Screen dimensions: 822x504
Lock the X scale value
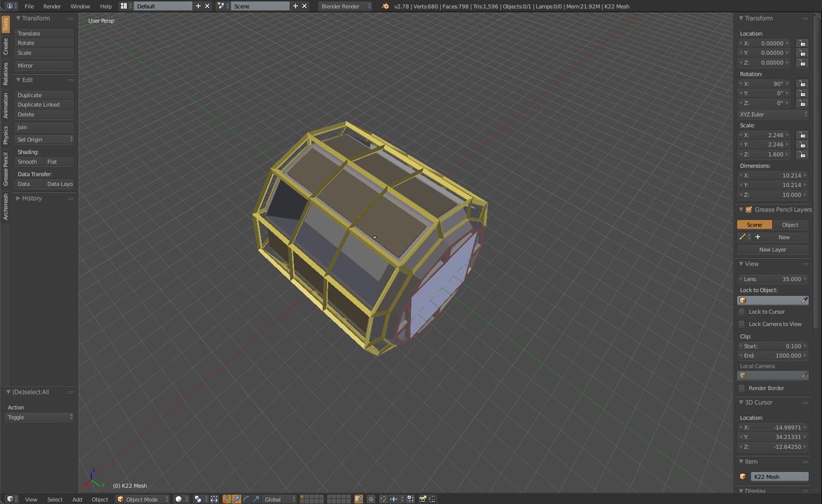[801, 135]
